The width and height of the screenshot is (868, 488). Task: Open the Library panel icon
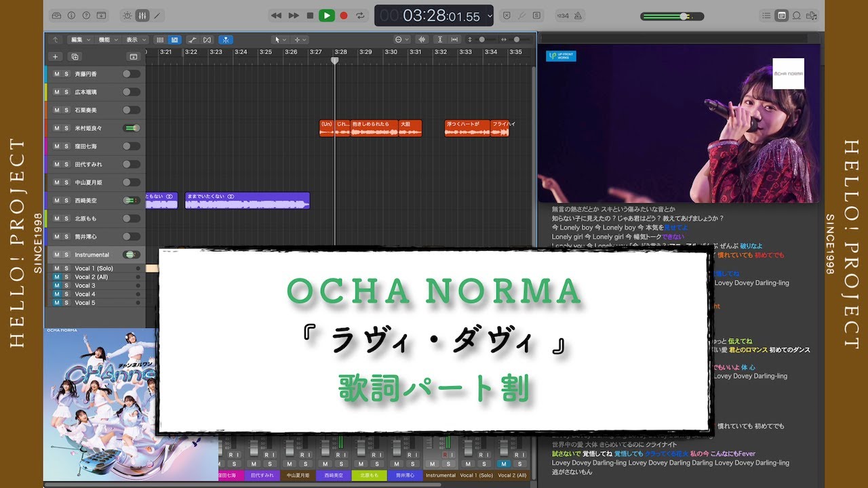click(56, 15)
